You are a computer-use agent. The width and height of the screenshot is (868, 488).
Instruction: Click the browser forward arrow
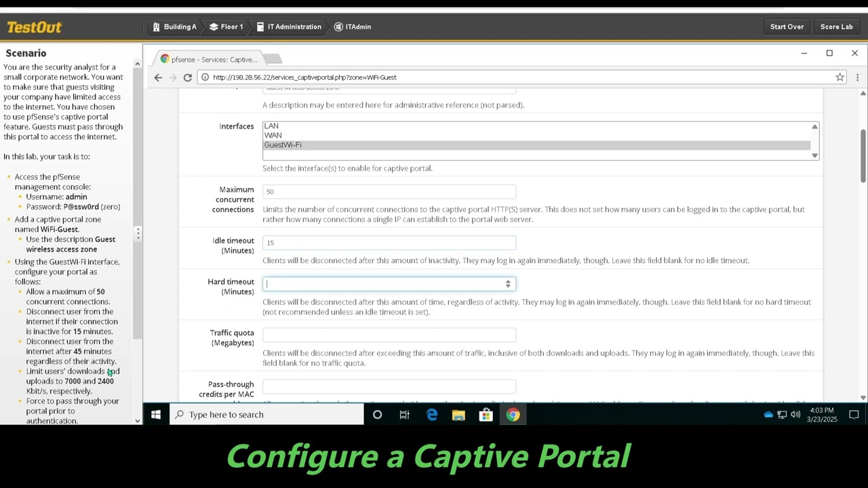pos(173,77)
